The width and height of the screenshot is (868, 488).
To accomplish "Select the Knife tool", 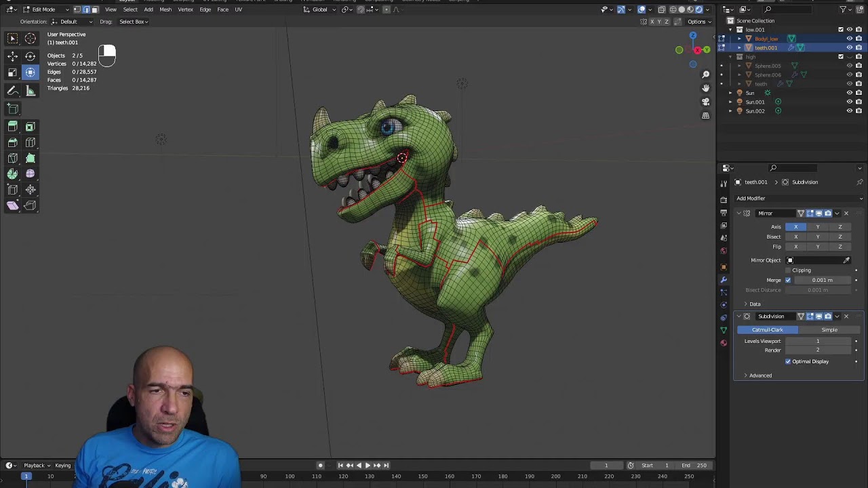I will click(x=12, y=159).
